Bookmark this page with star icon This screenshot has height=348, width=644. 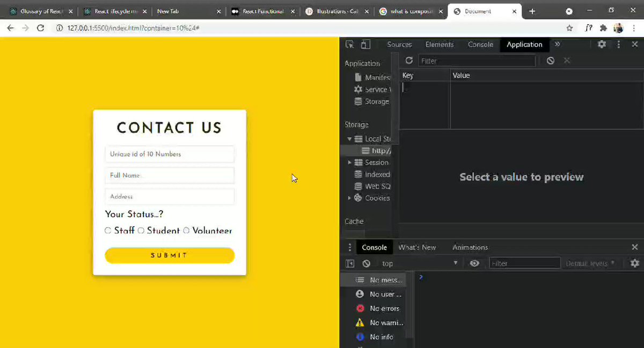tap(569, 28)
